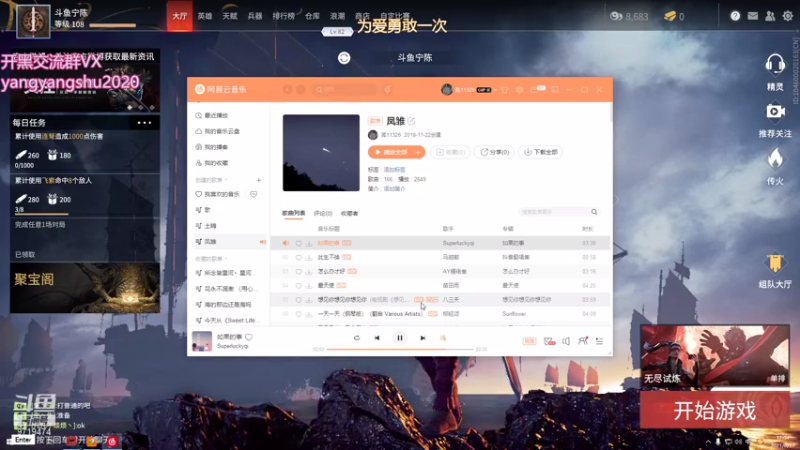Click the in-playlist song search field
Image resolution: width=800 pixels, height=450 pixels.
coord(554,212)
